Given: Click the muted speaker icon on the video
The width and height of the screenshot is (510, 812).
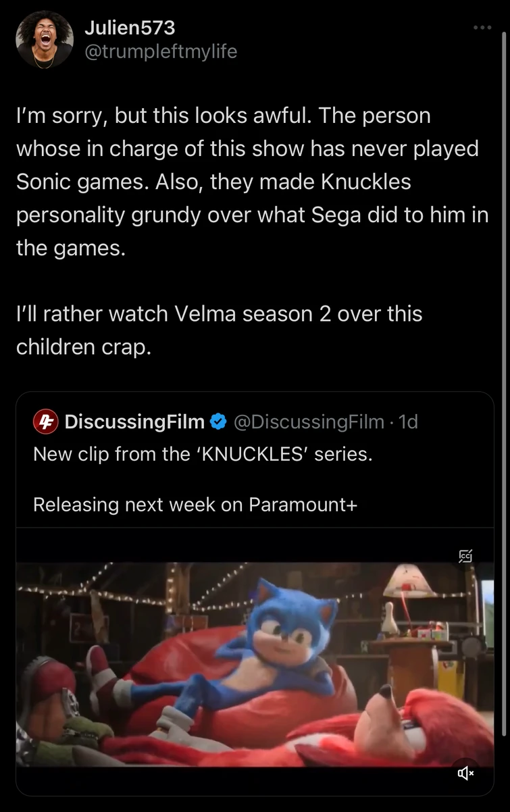Looking at the screenshot, I should pyautogui.click(x=465, y=773).
